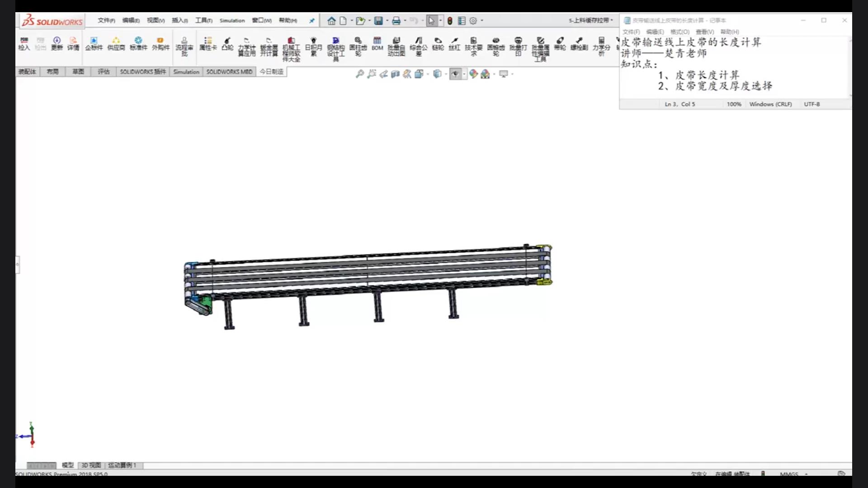Click the 供应商 supplier icon

(x=116, y=44)
